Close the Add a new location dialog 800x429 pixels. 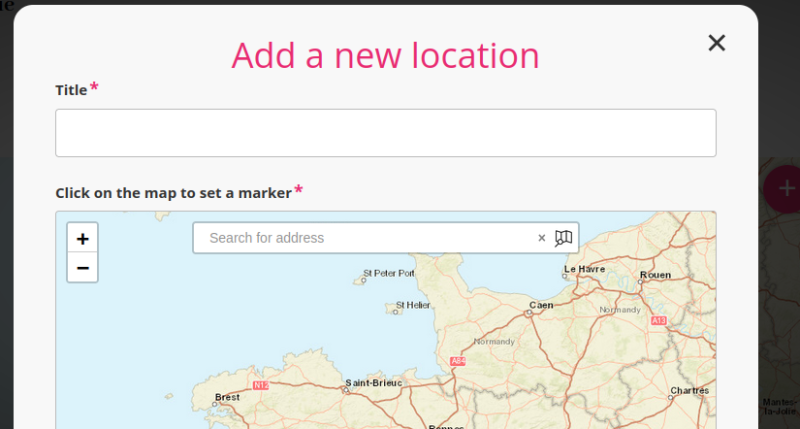(716, 43)
